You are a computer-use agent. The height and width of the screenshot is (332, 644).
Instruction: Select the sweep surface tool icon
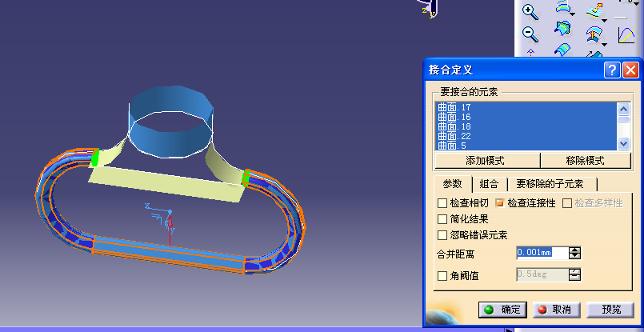tap(562, 8)
